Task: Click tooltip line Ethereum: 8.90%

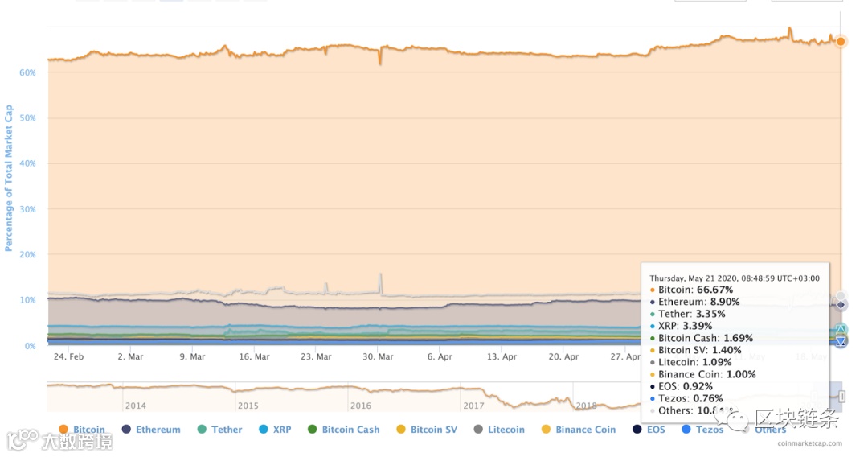Action: [x=695, y=302]
